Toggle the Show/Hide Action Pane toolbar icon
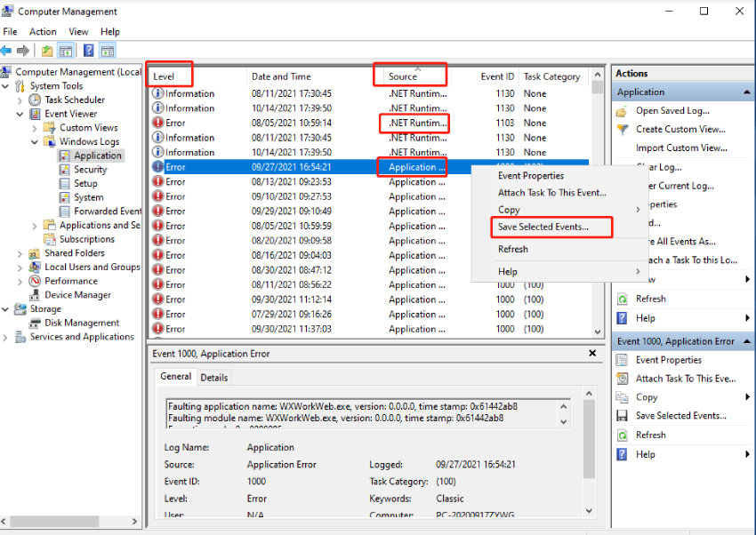 coord(106,50)
